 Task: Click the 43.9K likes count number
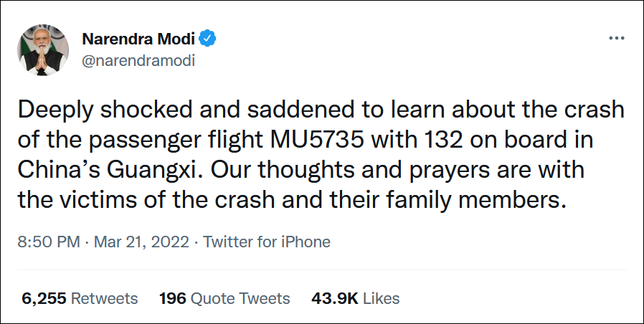(334, 298)
